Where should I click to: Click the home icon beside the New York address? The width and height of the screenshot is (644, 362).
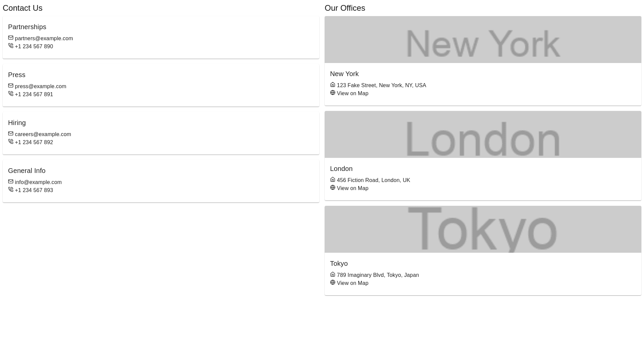333,85
